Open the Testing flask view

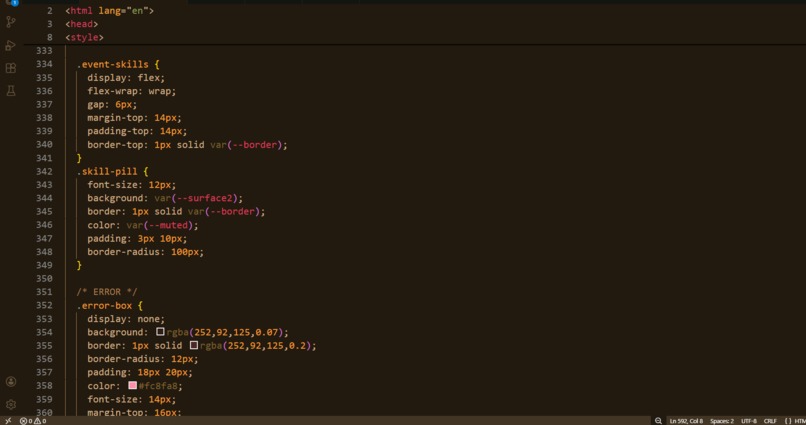(x=11, y=91)
